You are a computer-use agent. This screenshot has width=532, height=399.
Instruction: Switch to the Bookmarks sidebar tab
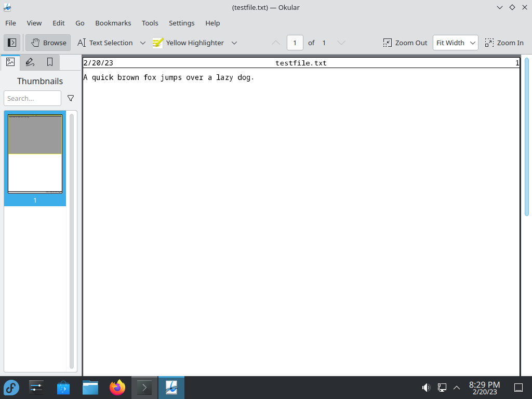[x=49, y=62]
